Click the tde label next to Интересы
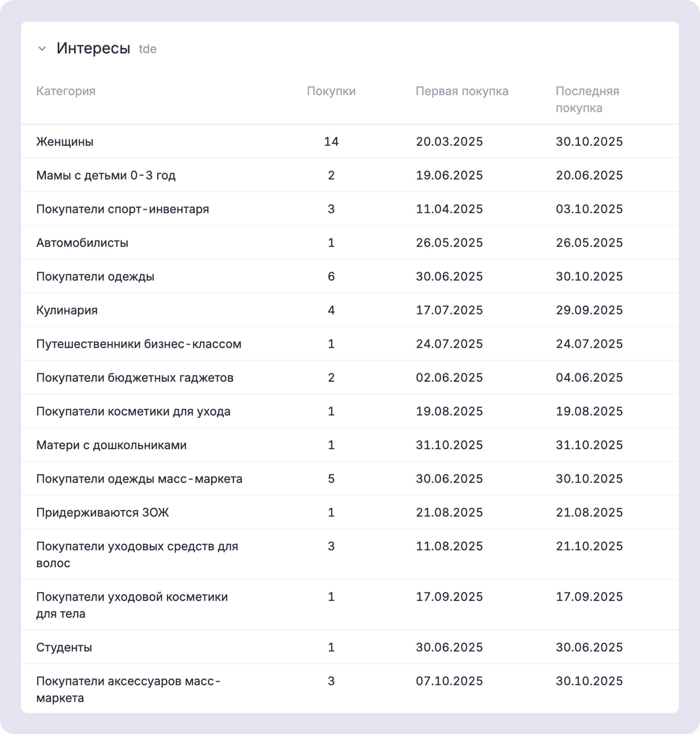 coord(147,49)
